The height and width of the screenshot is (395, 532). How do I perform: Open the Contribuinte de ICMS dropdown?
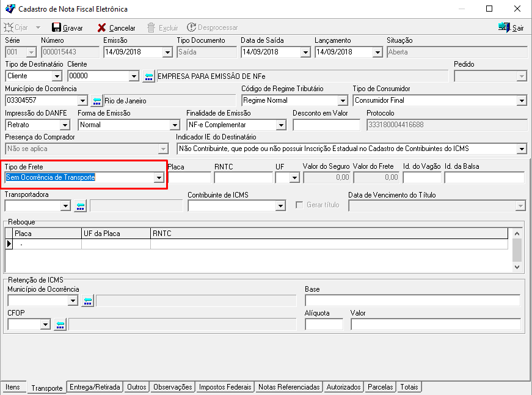(280, 206)
